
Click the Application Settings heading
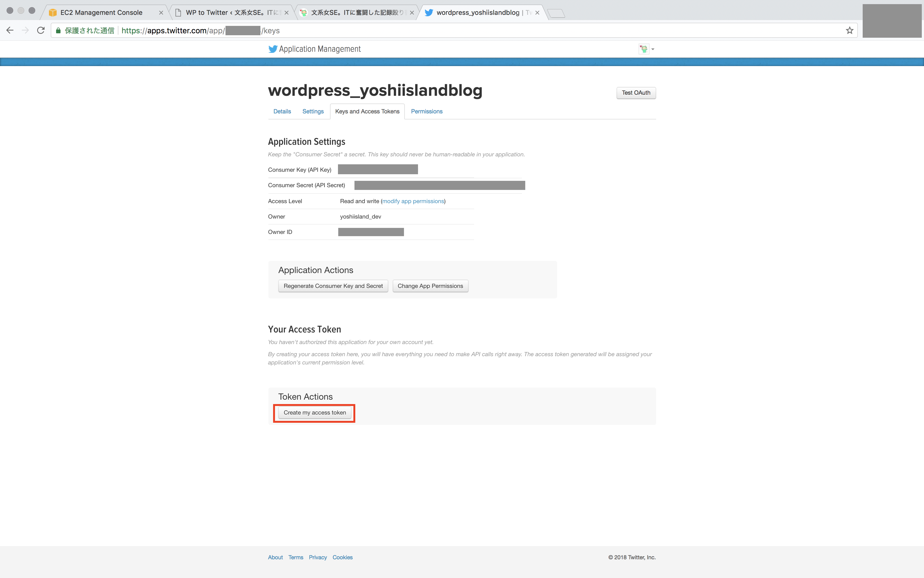tap(307, 141)
